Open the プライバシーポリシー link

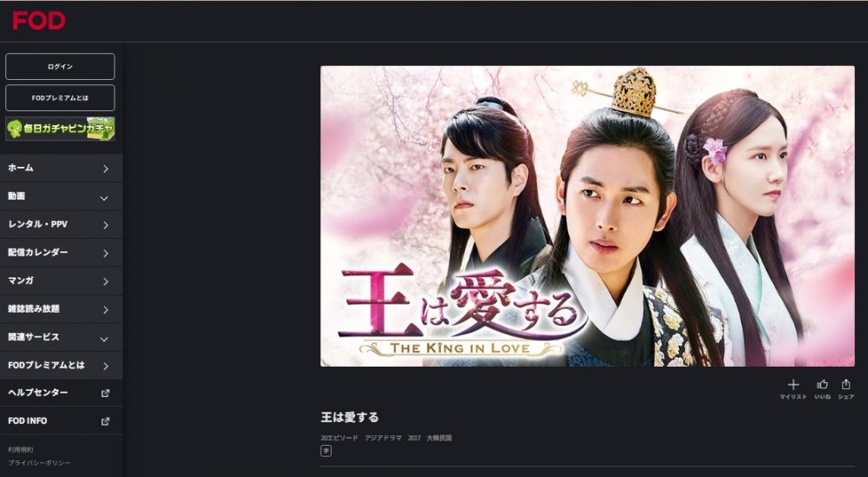point(39,462)
